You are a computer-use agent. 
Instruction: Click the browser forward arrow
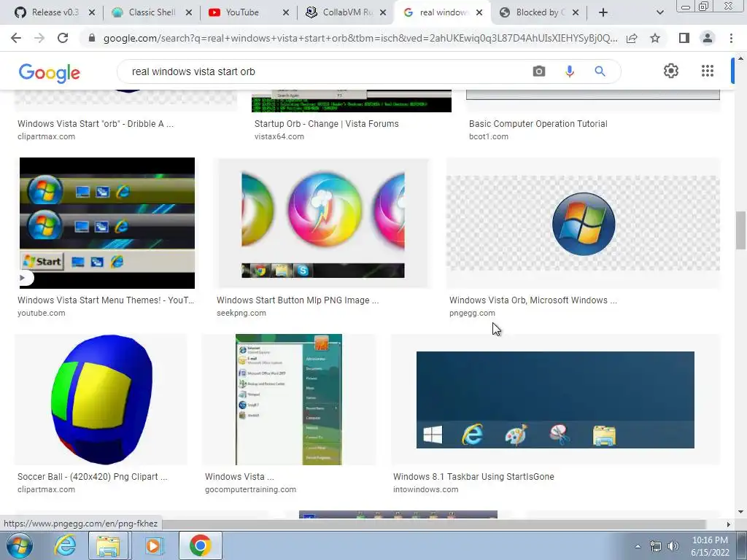point(39,38)
